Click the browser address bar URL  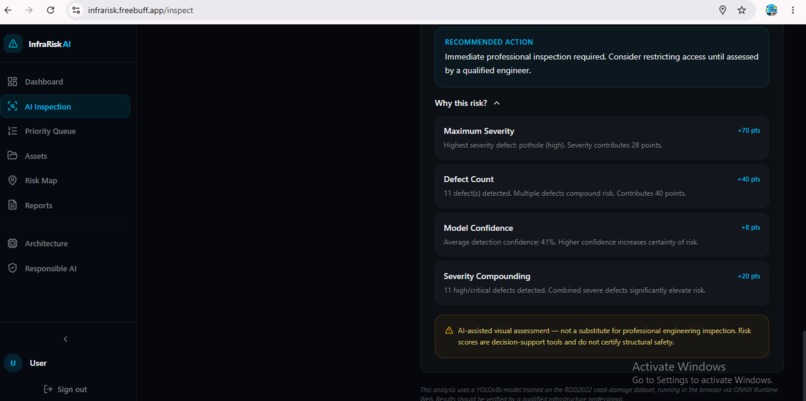(140, 10)
